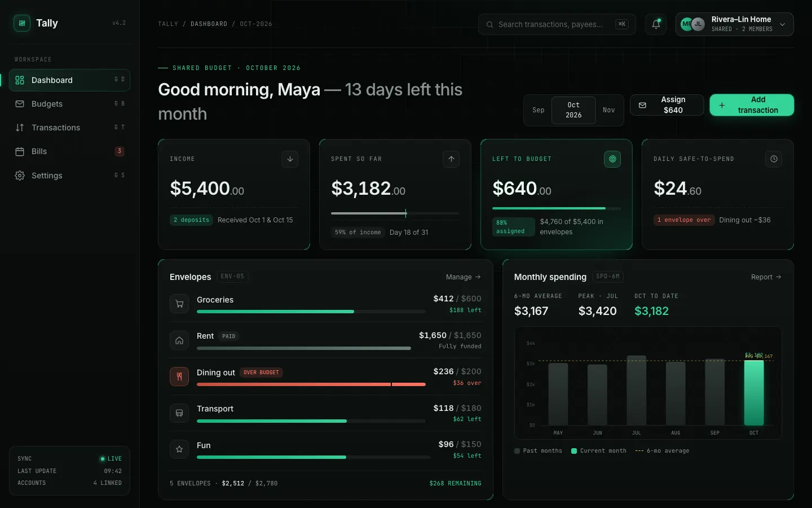
Task: Click the OCT bar in the spending chart
Action: 754,393
